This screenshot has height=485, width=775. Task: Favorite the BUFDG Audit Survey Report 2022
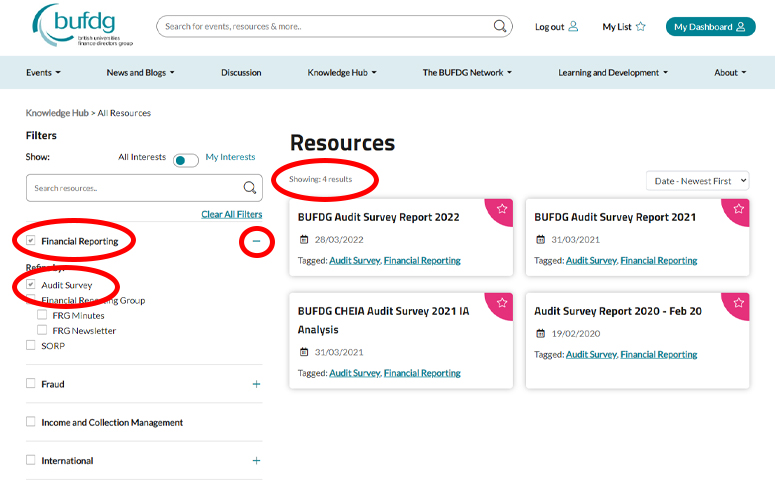point(502,209)
